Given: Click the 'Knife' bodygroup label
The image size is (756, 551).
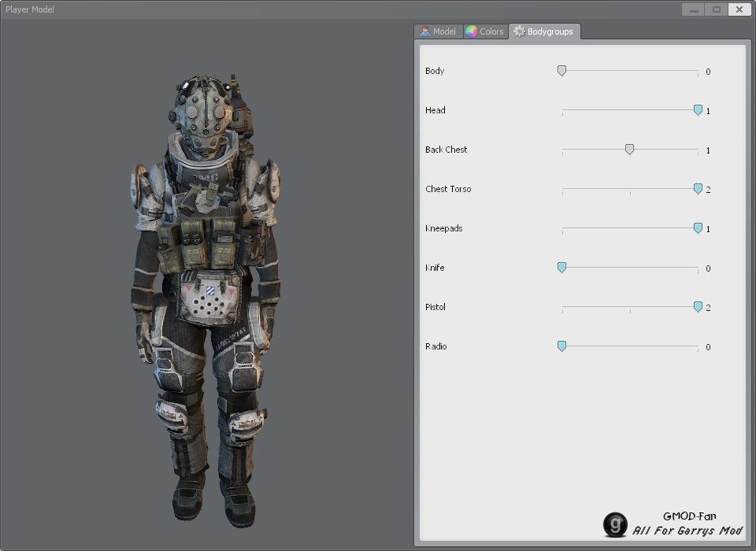Looking at the screenshot, I should 435,268.
